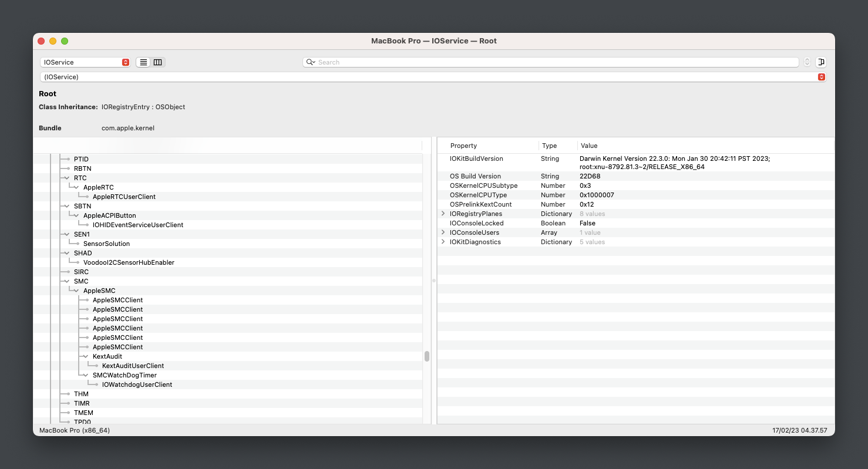Click the False value of IOConsoleLocked

click(587, 223)
